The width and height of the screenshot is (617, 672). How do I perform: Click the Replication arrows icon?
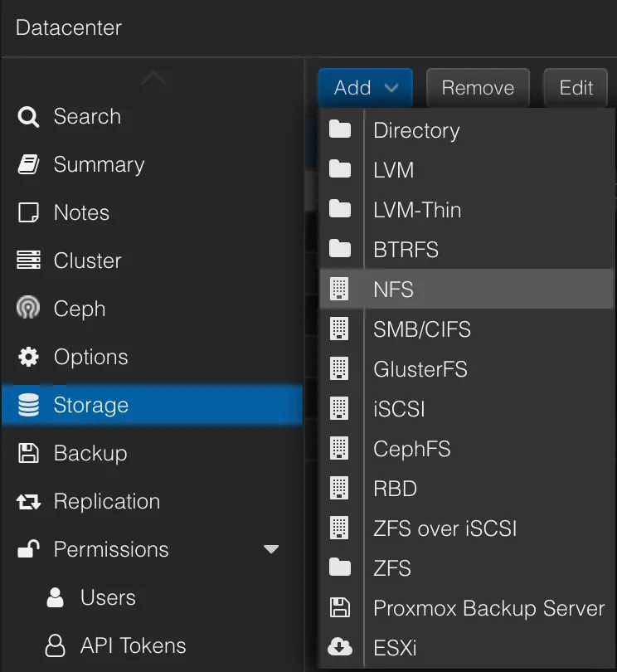pyautogui.click(x=27, y=501)
